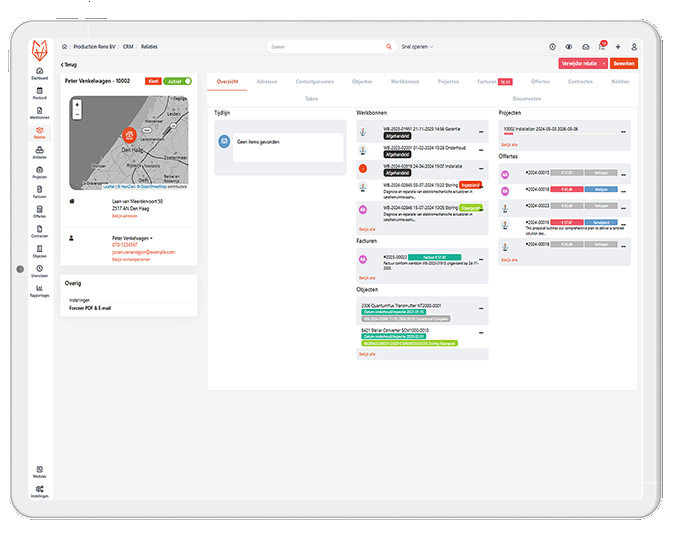The height and width of the screenshot is (545, 677).
Task: Click the Den Haag map location marker
Action: 128,132
